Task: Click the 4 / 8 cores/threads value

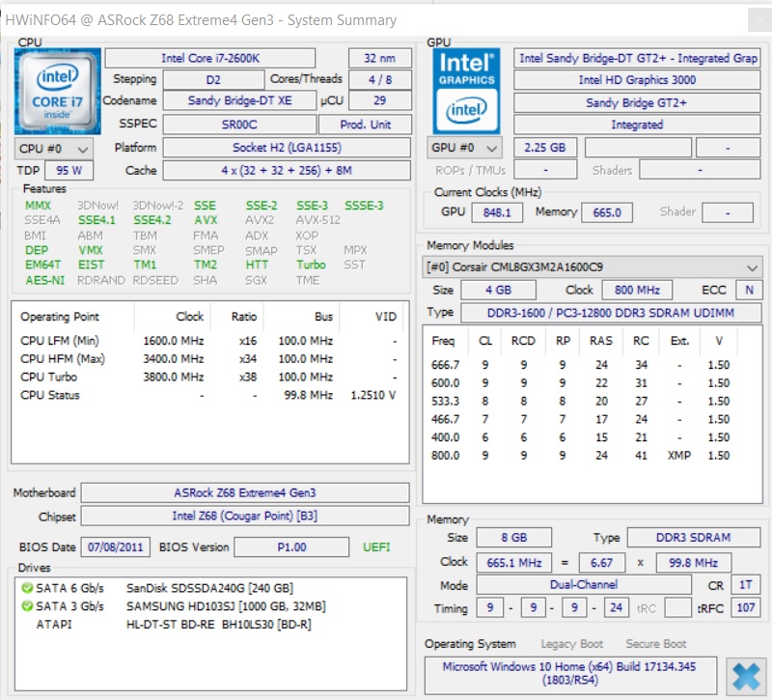Action: pos(379,80)
